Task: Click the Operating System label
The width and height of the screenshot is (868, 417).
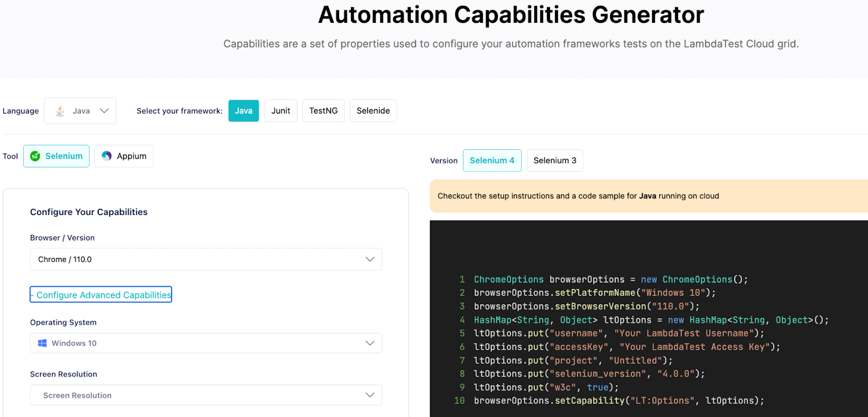Action: pyautogui.click(x=63, y=323)
